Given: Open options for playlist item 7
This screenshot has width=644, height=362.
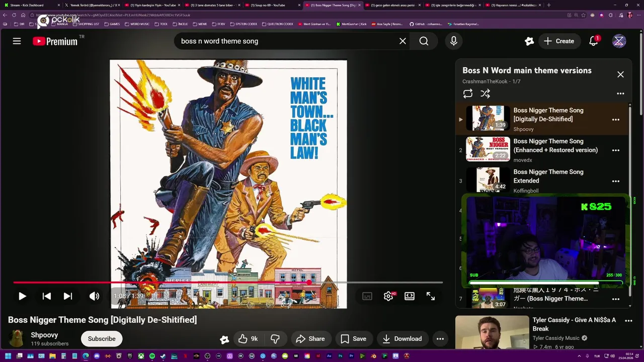Looking at the screenshot, I should (x=615, y=299).
